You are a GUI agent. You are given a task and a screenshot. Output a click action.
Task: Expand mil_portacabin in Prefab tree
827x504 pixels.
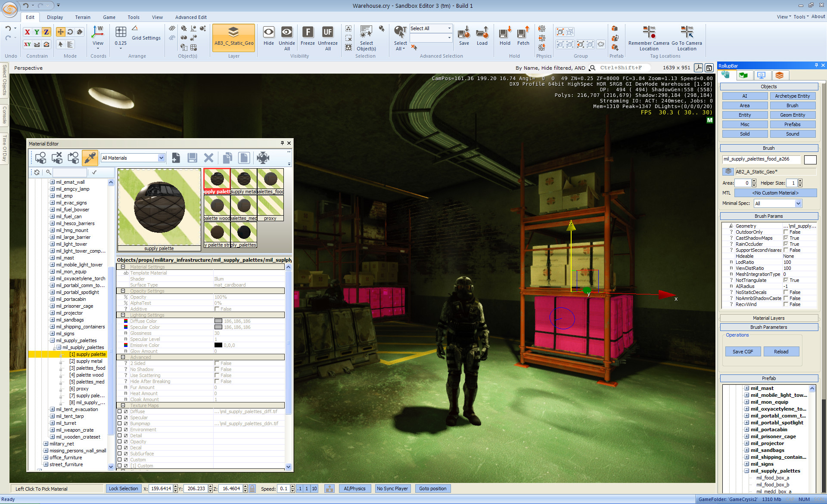pyautogui.click(x=747, y=430)
